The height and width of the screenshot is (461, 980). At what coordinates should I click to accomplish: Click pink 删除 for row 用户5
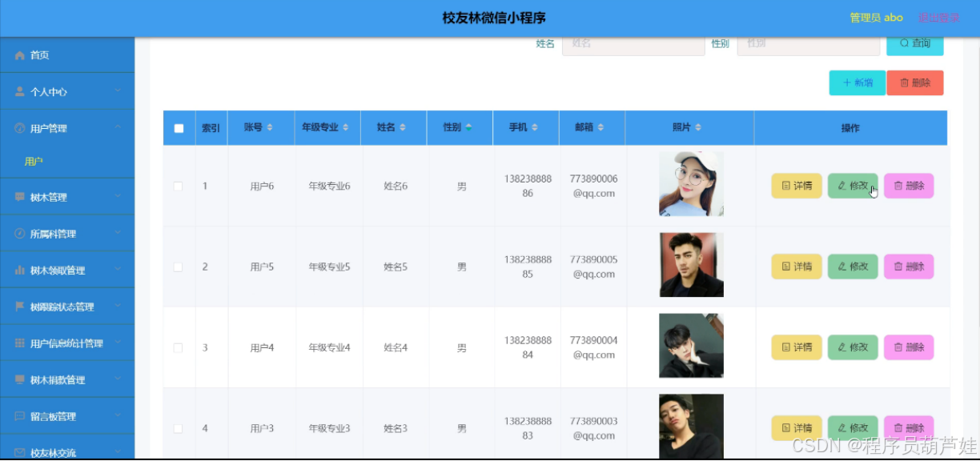pos(909,267)
